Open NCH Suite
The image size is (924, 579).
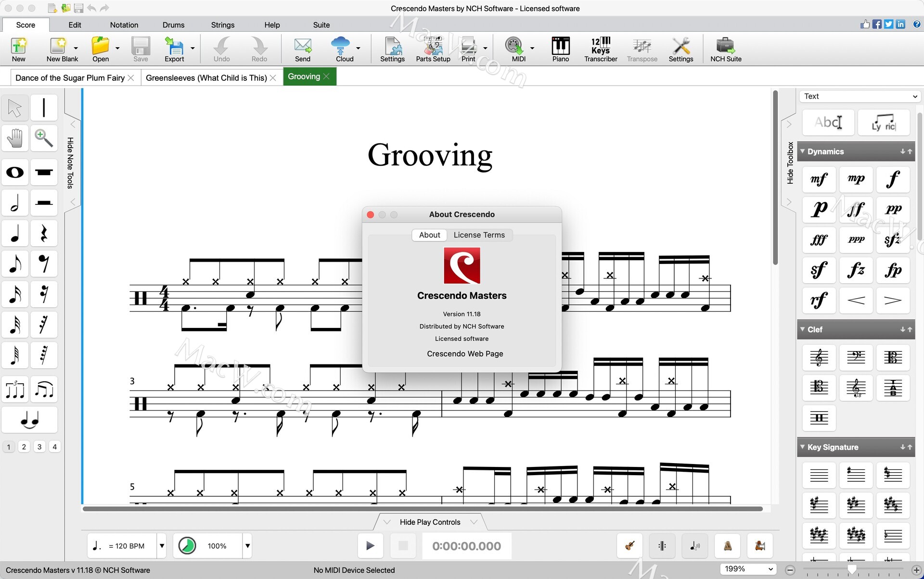coord(726,49)
